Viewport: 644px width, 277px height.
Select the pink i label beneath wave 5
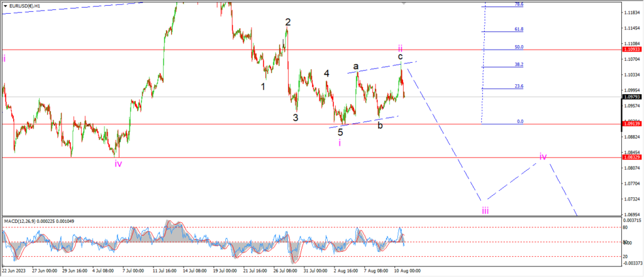pos(340,143)
